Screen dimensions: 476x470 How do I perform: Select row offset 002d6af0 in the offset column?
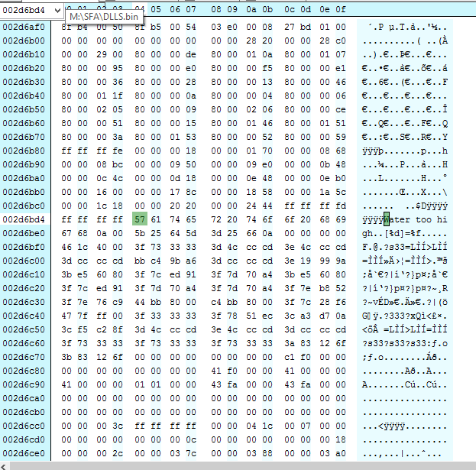point(24,27)
